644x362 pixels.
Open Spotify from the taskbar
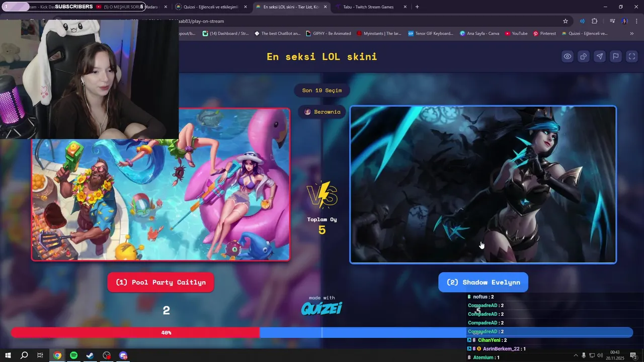(x=74, y=355)
